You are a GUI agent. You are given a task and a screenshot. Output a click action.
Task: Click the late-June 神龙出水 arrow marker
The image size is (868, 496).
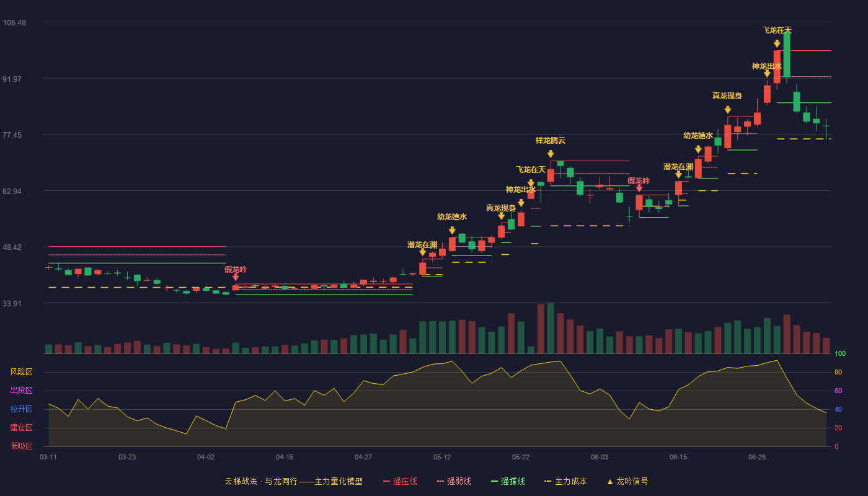pos(767,74)
